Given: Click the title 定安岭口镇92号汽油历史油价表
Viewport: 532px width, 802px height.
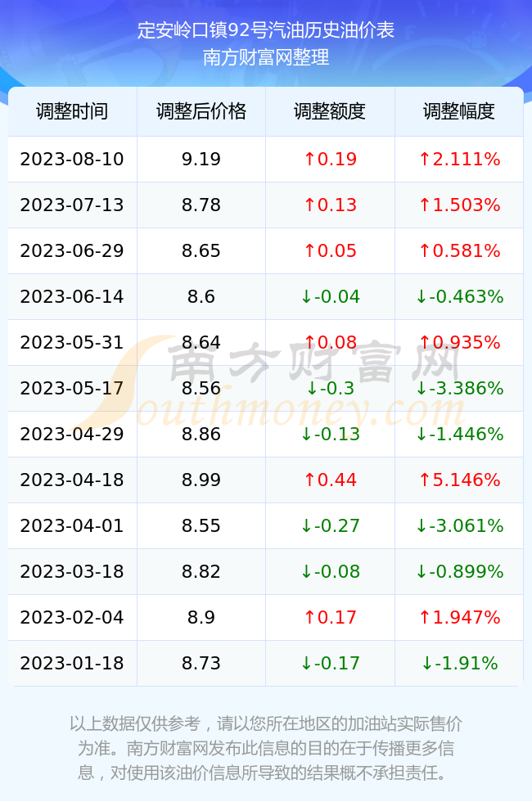Looking at the screenshot, I should click(265, 30).
